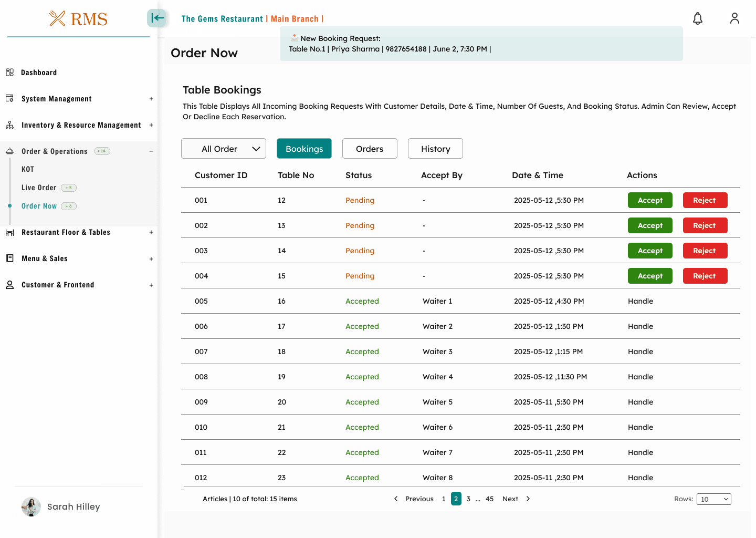Click the Inventory & Resource Management icon

pyautogui.click(x=9, y=125)
